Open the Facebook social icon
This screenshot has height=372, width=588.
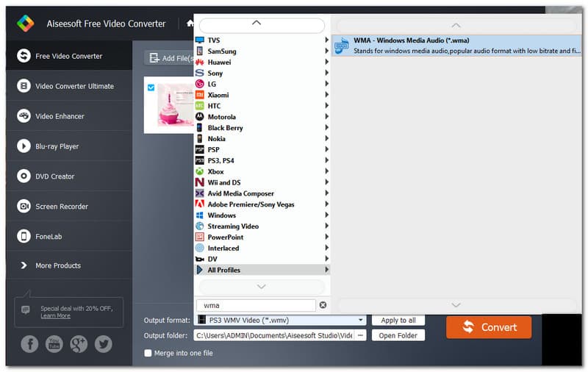(x=29, y=344)
